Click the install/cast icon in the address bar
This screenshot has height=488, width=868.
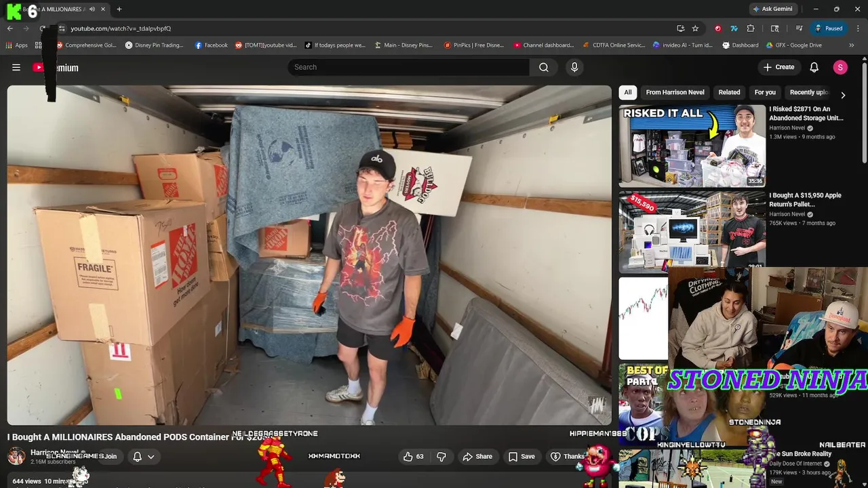click(680, 28)
